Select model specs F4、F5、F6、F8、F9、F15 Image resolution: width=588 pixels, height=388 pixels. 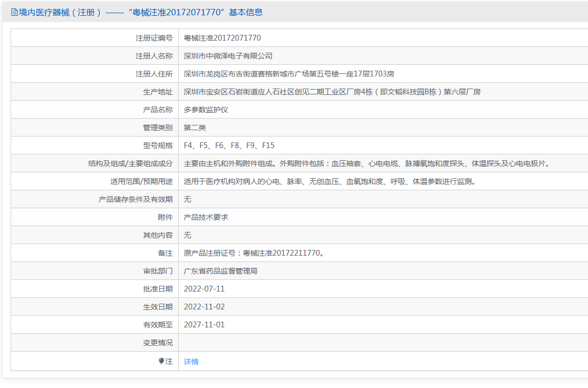229,145
